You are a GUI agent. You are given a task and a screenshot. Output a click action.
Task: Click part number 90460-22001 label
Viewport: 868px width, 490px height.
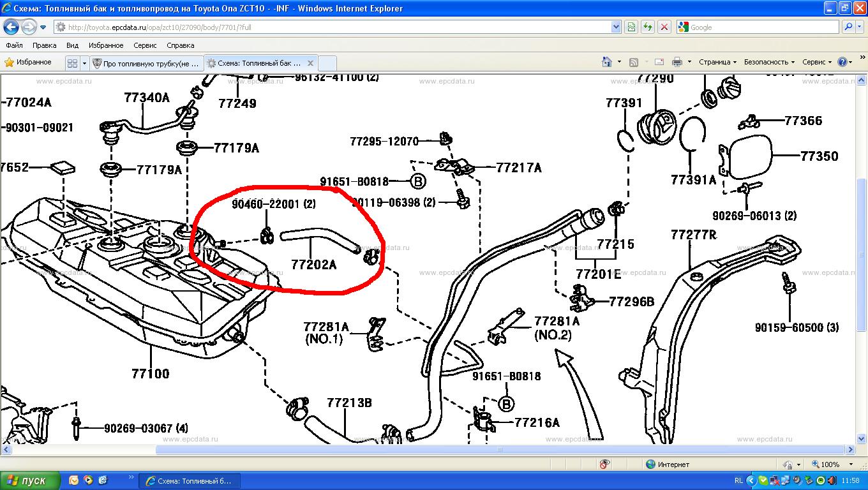tap(273, 204)
